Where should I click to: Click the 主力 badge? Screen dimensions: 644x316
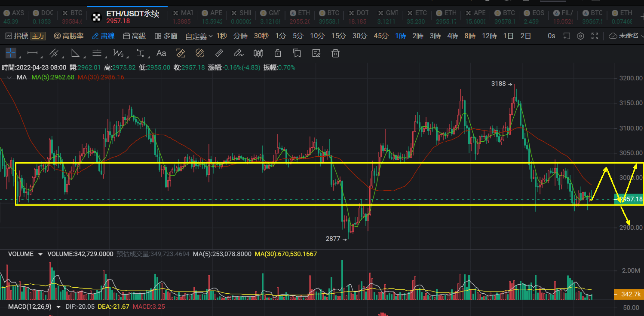(x=38, y=36)
